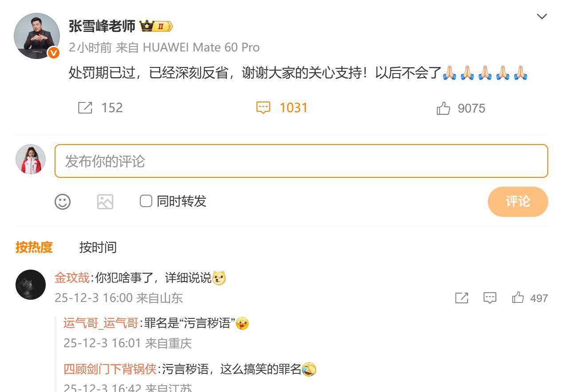The image size is (562, 392).
Task: Switch to the 按时间 sort tab
Action: [x=98, y=247]
